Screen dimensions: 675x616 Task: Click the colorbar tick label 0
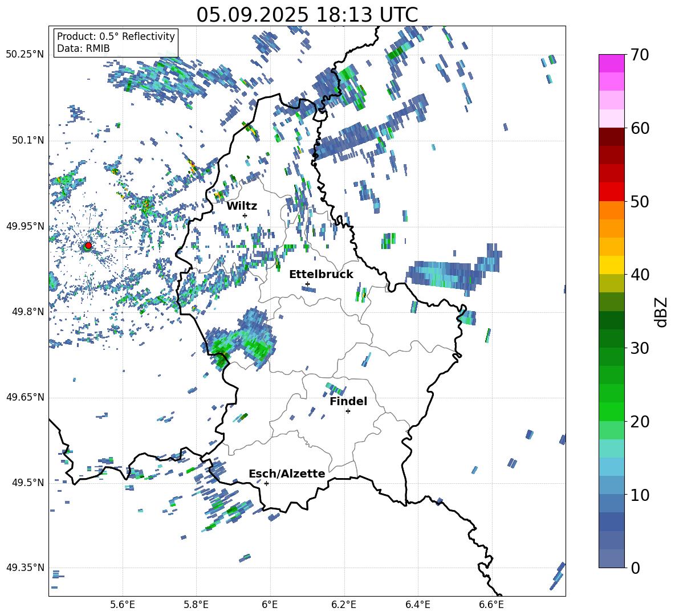pos(635,568)
